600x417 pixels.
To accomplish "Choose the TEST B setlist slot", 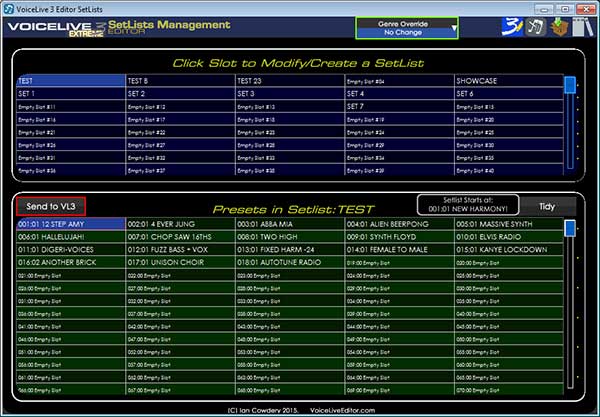I will (178, 80).
